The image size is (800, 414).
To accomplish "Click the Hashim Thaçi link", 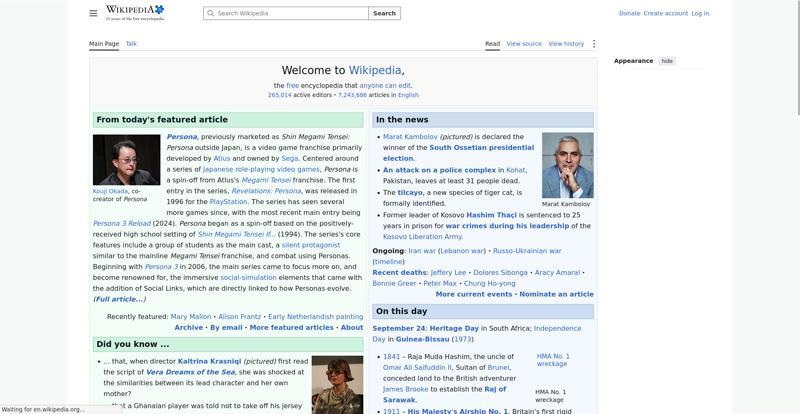I will click(491, 215).
